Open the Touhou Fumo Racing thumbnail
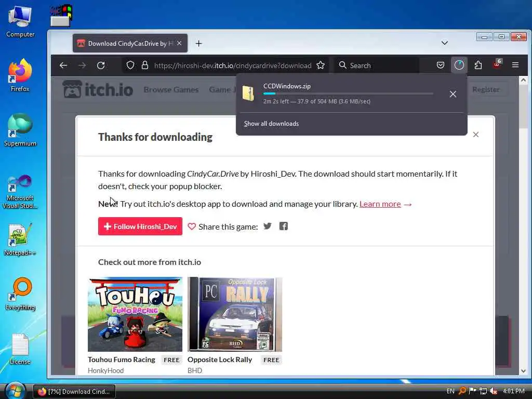Viewport: 532px width, 399px height. tap(135, 314)
